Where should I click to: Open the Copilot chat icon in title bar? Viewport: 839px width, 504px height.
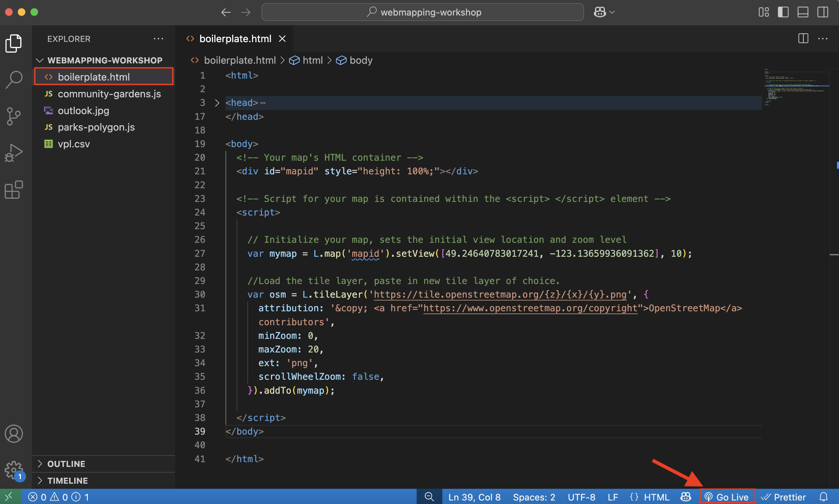[600, 12]
